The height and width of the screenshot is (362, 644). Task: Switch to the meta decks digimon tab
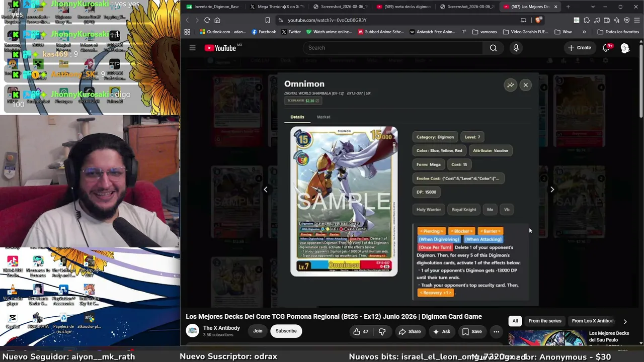tap(404, 7)
